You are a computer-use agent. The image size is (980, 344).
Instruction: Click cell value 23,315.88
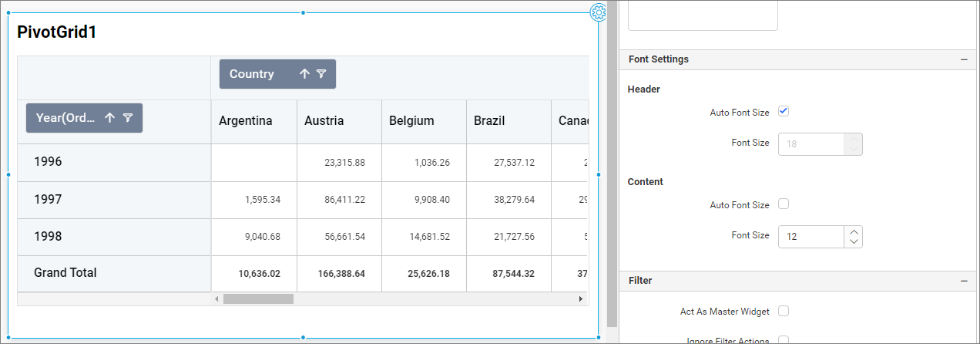pos(344,163)
